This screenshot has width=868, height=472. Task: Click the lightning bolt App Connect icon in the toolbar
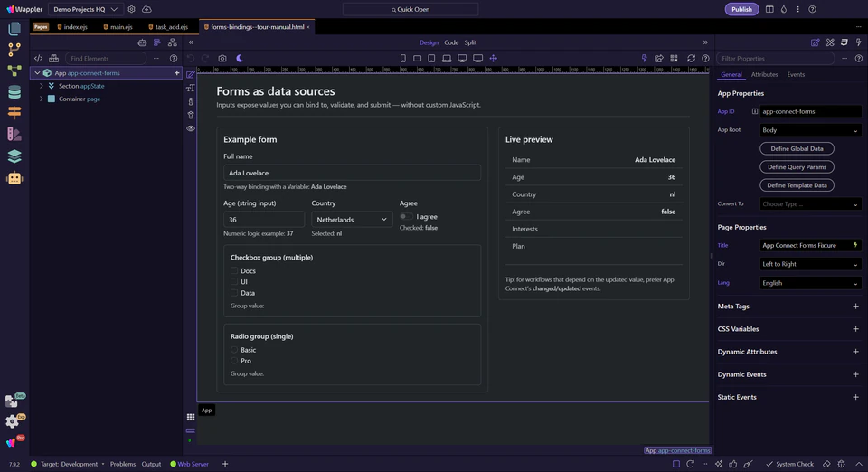pos(644,58)
